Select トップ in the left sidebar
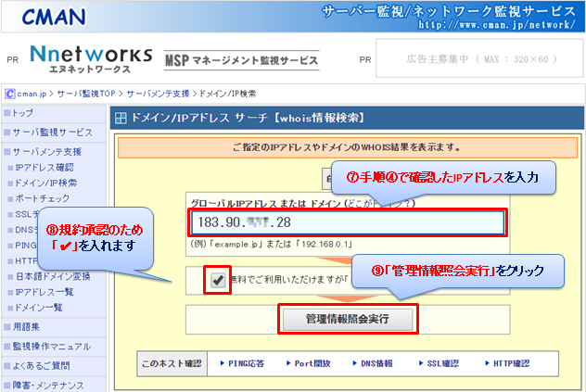The height and width of the screenshot is (392, 586). [22, 113]
